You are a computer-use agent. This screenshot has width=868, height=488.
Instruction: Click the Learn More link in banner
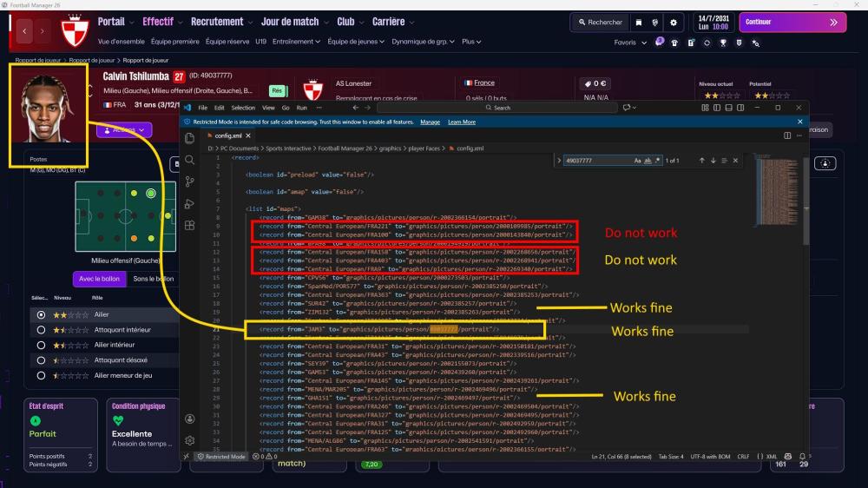point(461,122)
